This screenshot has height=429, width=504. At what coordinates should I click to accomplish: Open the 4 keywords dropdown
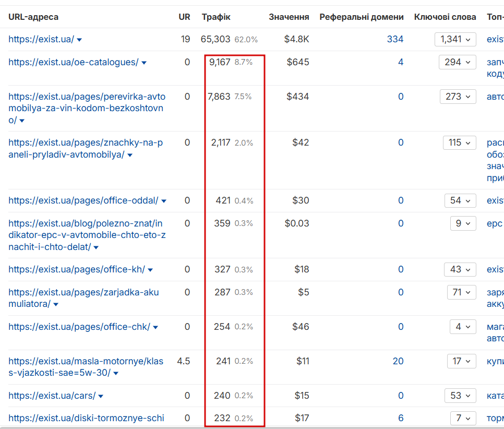(x=463, y=327)
